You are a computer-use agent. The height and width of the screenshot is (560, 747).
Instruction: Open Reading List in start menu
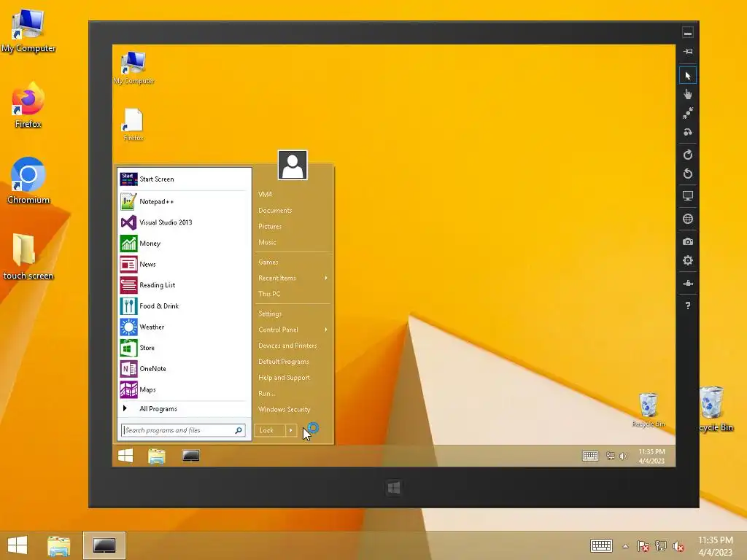(184, 285)
